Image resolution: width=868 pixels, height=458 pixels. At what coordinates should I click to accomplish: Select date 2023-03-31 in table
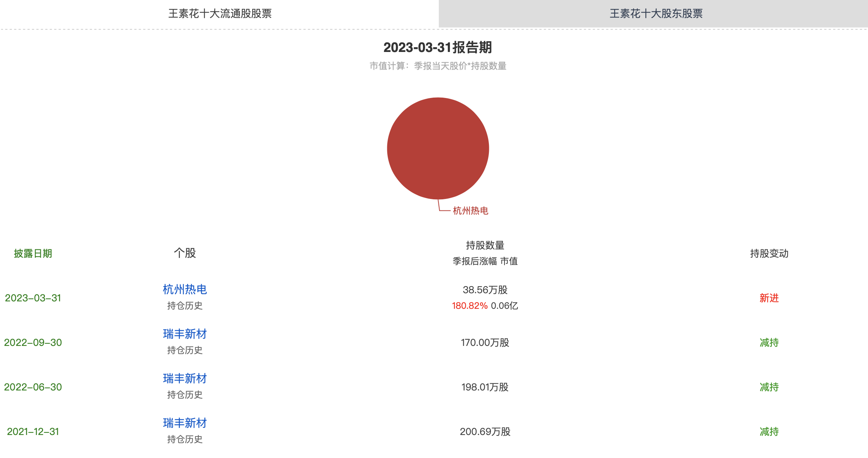(x=33, y=298)
